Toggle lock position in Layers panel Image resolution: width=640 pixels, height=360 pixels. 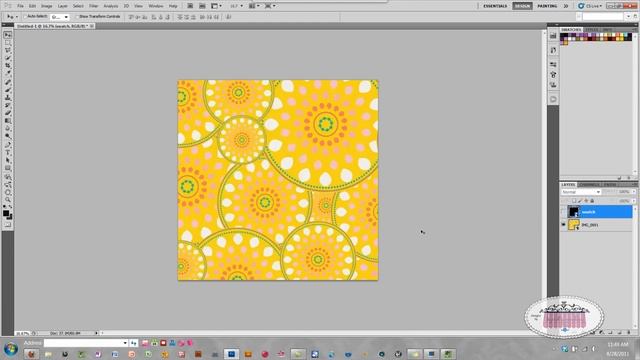586,201
